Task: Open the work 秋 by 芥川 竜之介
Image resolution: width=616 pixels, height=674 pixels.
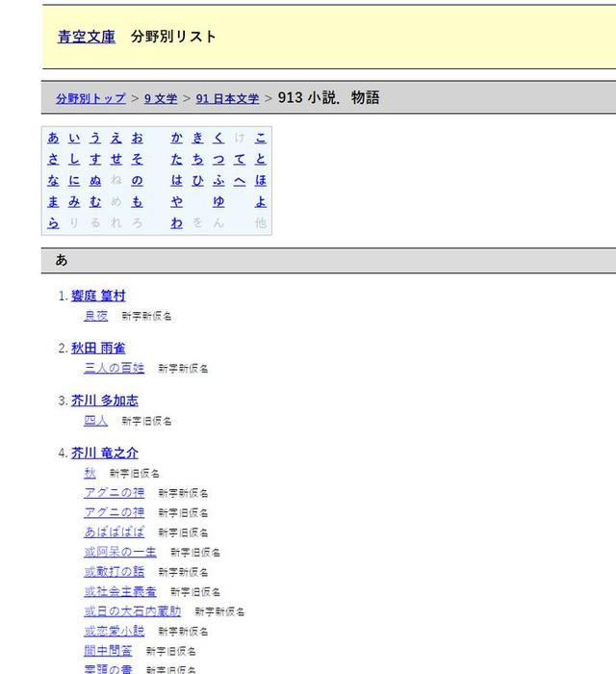Action: pos(90,474)
